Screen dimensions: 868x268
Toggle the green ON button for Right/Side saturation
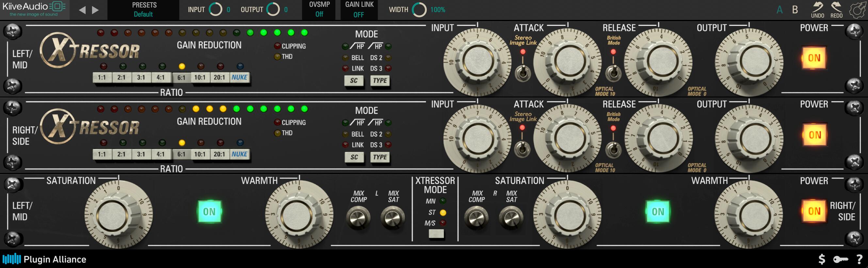coord(658,212)
